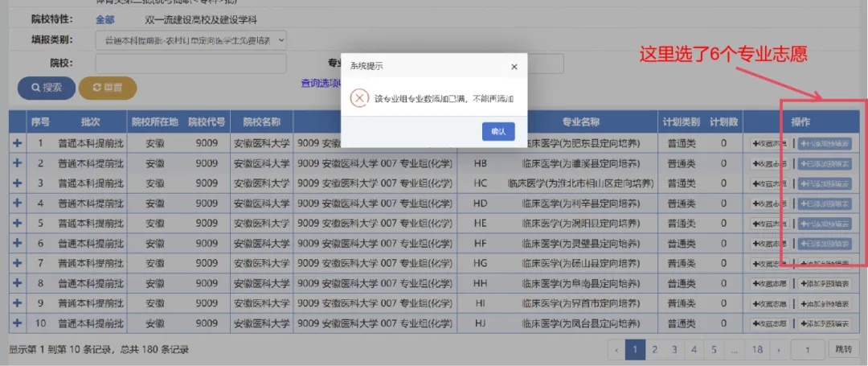Click the 院校名称 column header
Viewport: 868px width, 366px height.
(x=261, y=122)
